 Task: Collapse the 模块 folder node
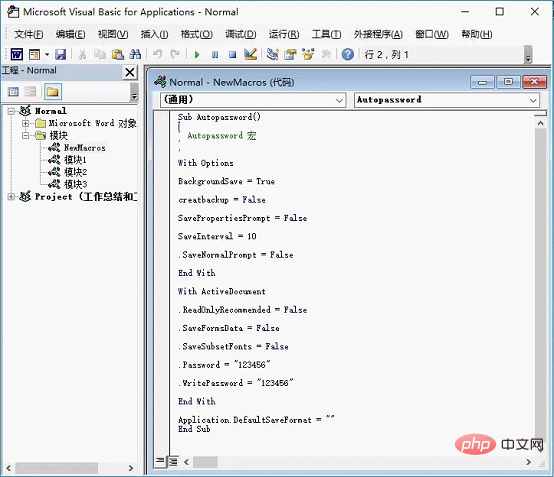25,135
